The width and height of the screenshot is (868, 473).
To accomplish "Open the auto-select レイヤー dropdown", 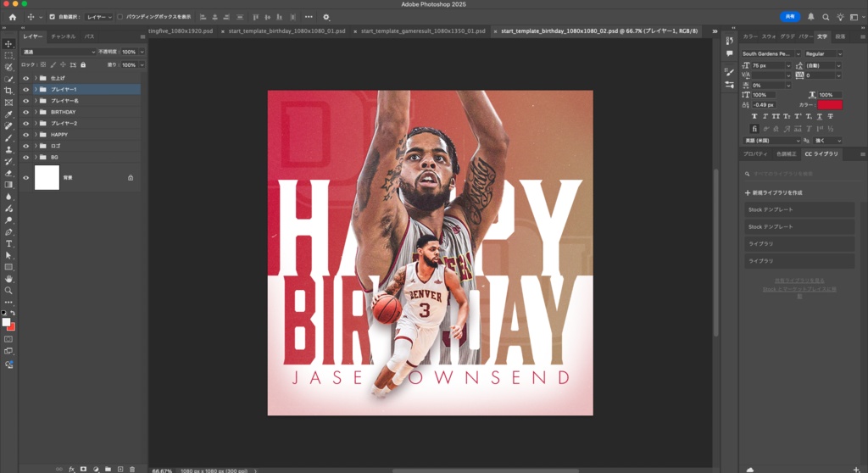I will coord(100,17).
